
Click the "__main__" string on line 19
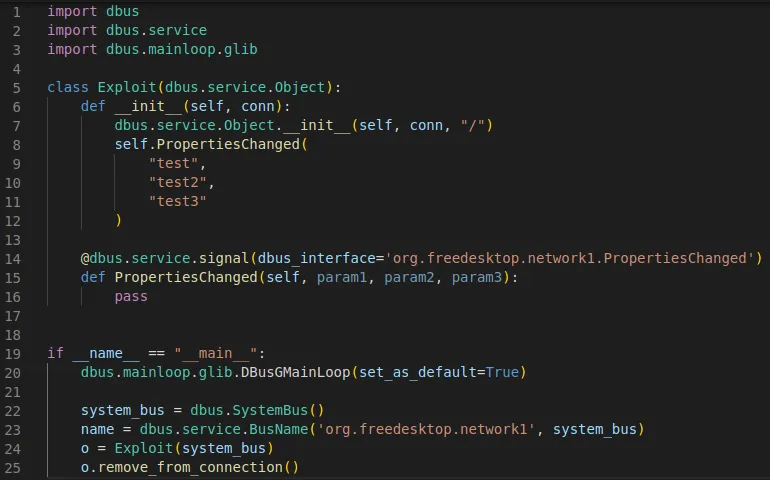pos(216,353)
